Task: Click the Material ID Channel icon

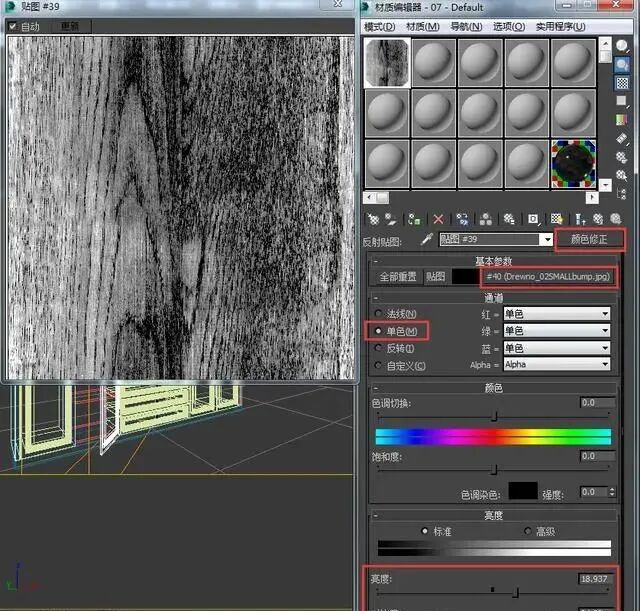Action: pos(533,219)
